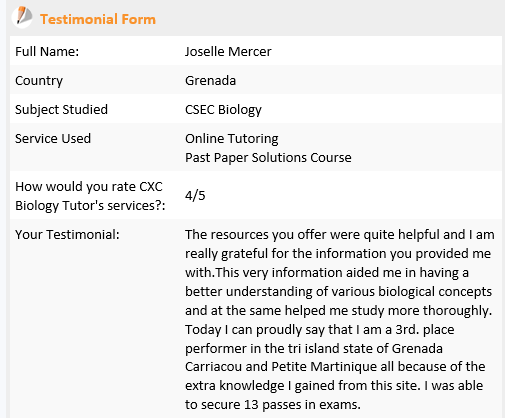This screenshot has width=505, height=418.
Task: Click the name Joselle Mercer
Action: click(228, 52)
